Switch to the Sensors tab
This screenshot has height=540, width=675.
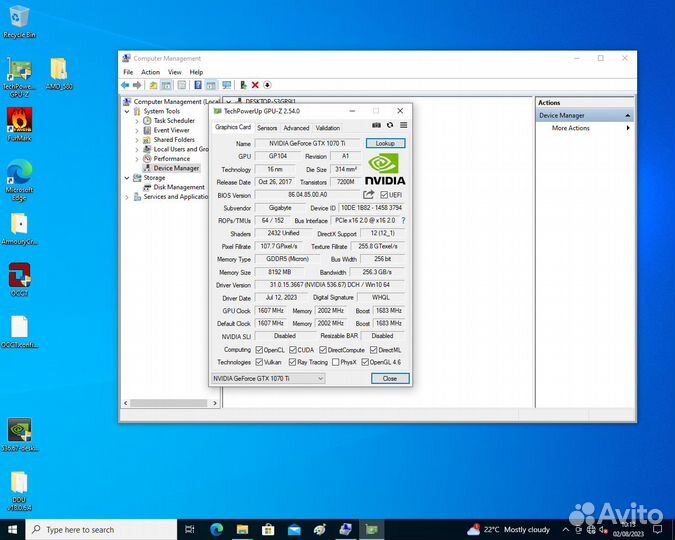[267, 128]
